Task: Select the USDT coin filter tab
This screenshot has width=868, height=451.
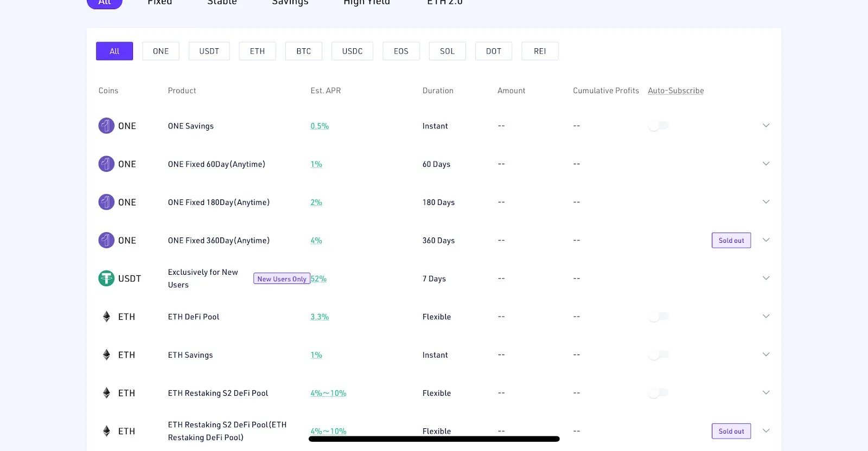Action: point(209,51)
